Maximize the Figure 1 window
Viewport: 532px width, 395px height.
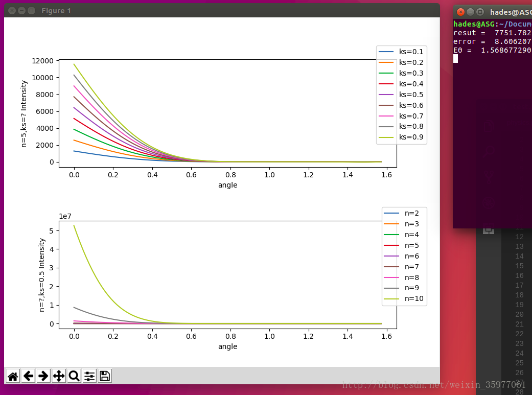32,11
